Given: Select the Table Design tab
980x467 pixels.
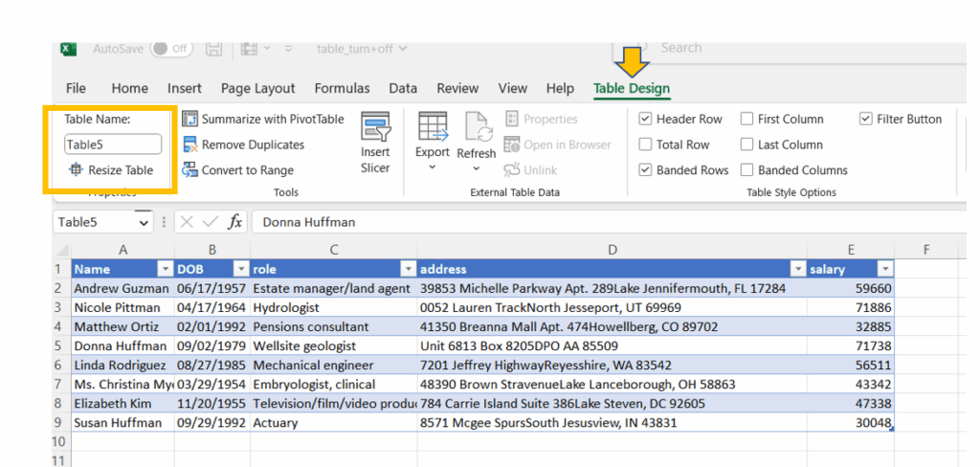Looking at the screenshot, I should point(632,89).
